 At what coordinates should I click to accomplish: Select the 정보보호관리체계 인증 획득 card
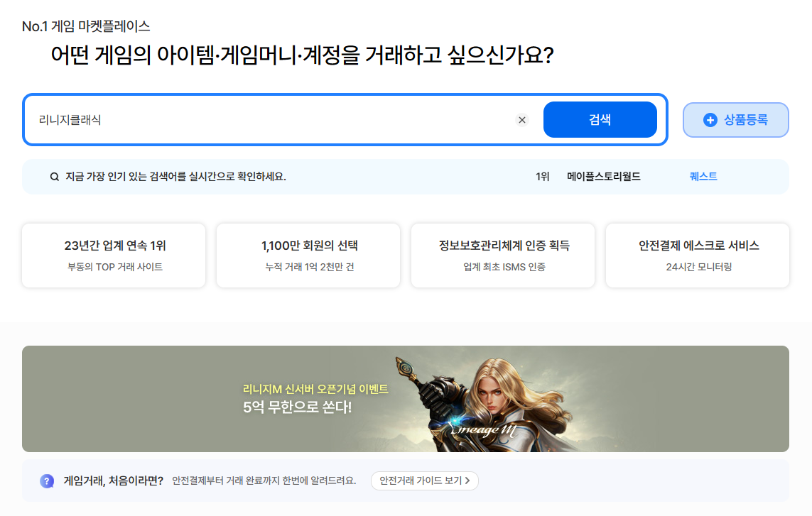point(504,255)
